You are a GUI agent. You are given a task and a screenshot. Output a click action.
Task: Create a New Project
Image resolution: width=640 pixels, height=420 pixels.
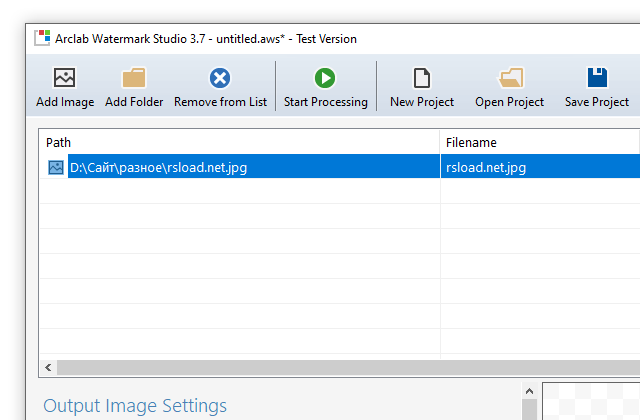[x=422, y=78]
